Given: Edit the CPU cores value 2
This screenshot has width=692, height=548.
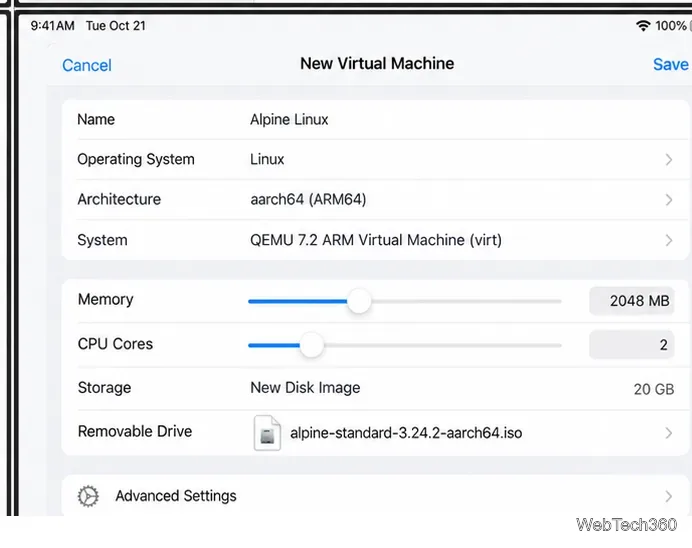Looking at the screenshot, I should click(632, 345).
